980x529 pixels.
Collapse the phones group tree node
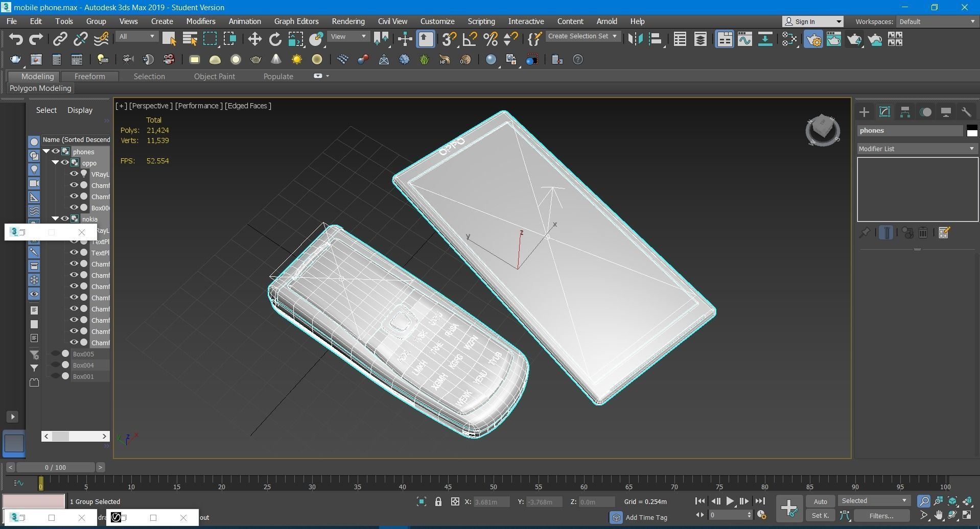pos(46,151)
